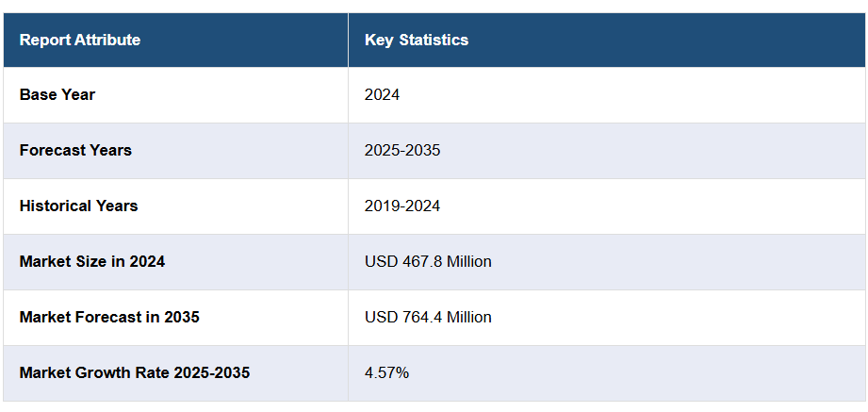The image size is (868, 412).
Task: Click the 4.57% growth rate value
Action: pos(386,372)
